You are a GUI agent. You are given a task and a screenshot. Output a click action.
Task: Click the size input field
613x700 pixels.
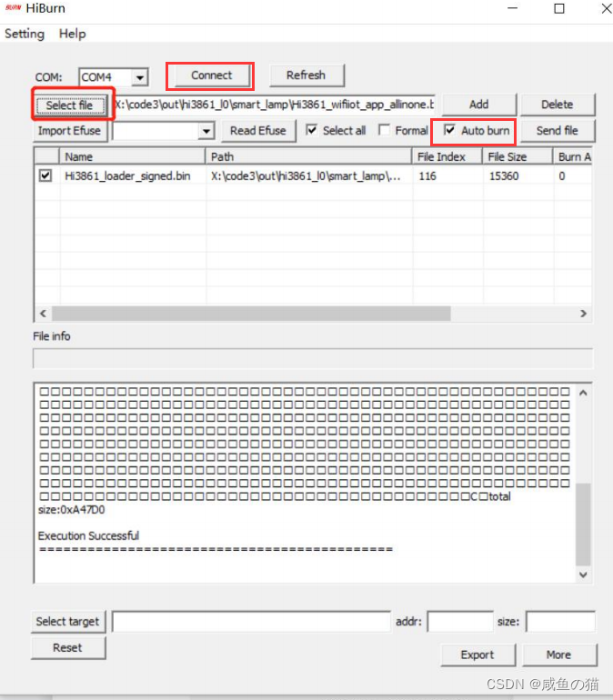[x=561, y=622]
